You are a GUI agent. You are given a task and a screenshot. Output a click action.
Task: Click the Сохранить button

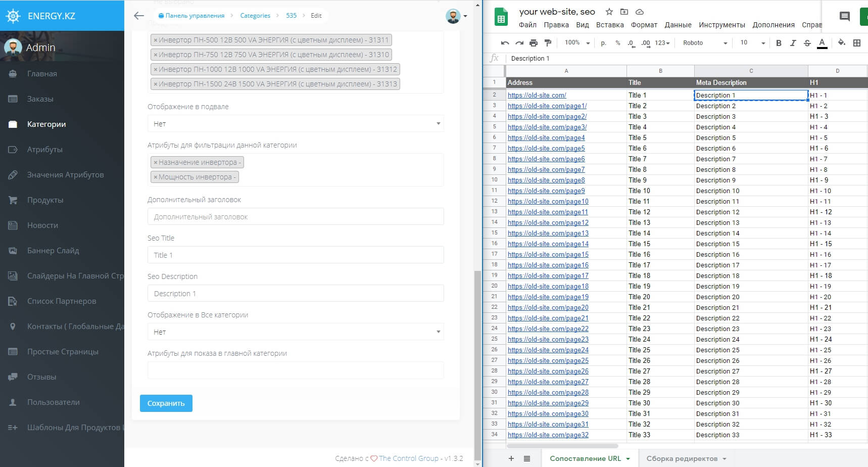[x=166, y=403]
